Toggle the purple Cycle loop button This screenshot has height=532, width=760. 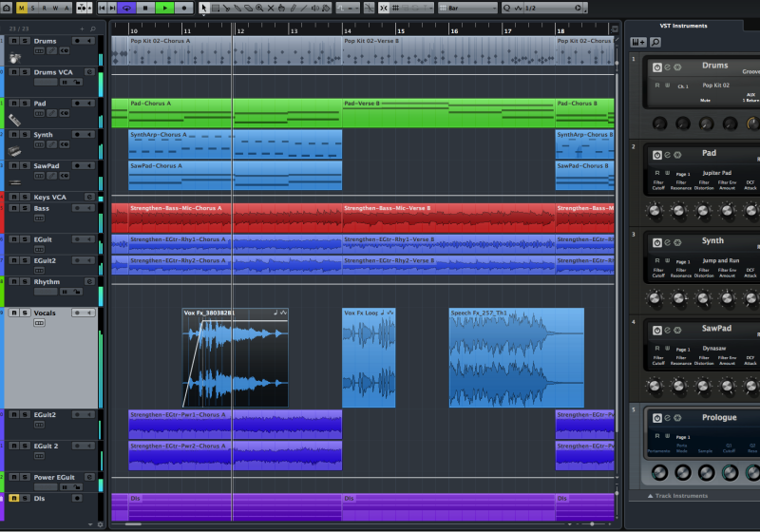tap(126, 8)
